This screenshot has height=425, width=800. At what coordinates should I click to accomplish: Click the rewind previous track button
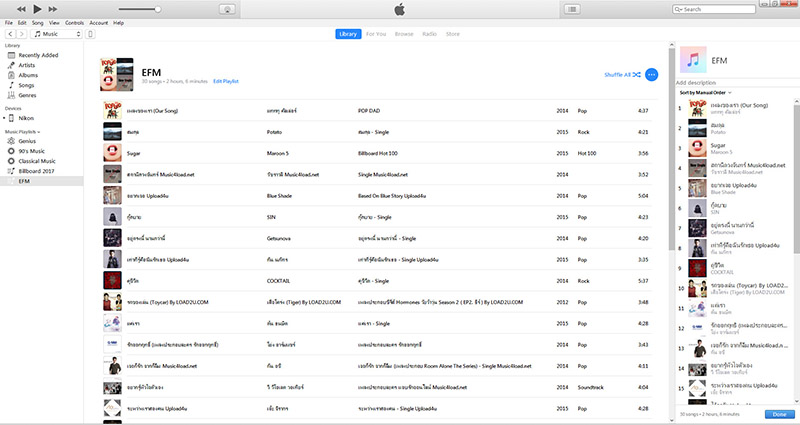21,9
